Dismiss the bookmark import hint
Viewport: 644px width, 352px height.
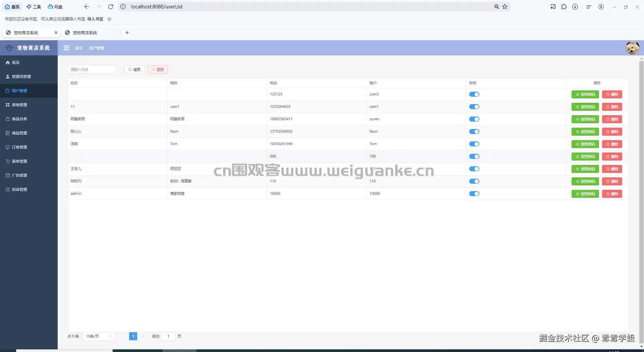(109, 19)
